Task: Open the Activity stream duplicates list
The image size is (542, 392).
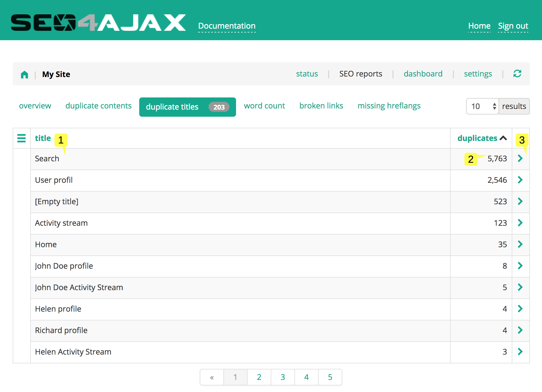Action: (x=520, y=223)
